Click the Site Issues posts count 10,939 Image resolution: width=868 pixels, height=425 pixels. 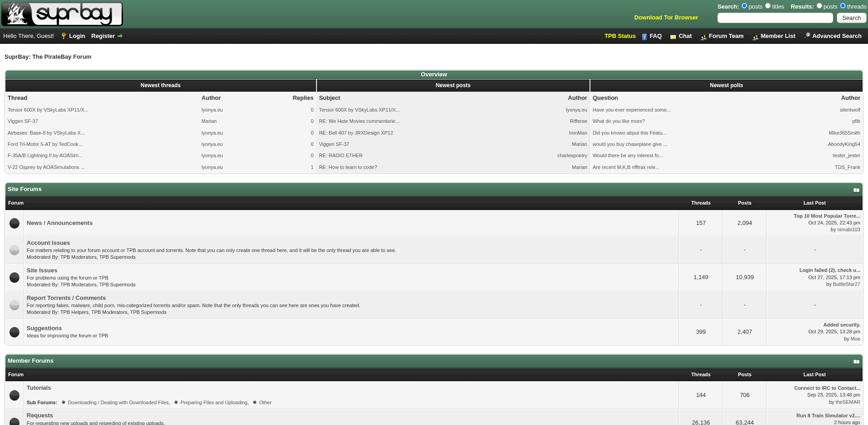point(745,277)
